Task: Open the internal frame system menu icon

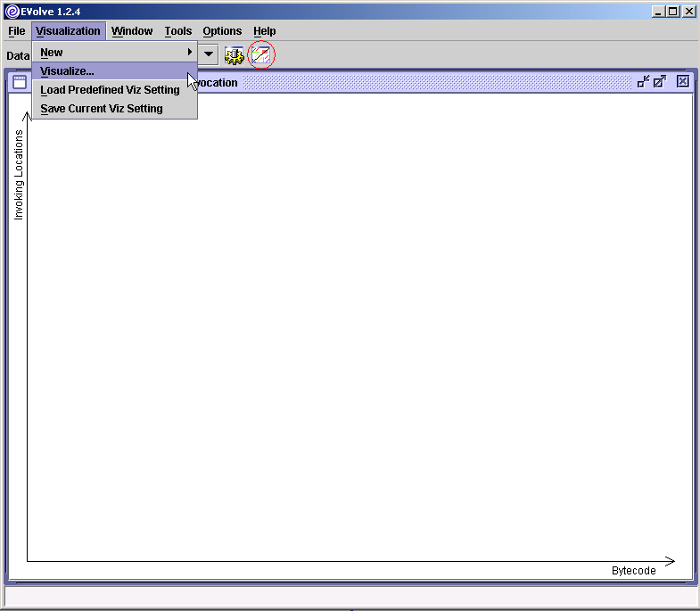Action: [20, 82]
